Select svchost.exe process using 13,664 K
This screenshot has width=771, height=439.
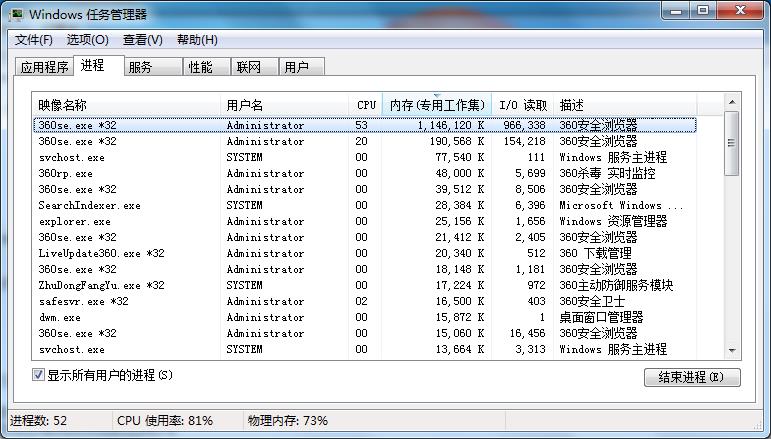coord(365,350)
